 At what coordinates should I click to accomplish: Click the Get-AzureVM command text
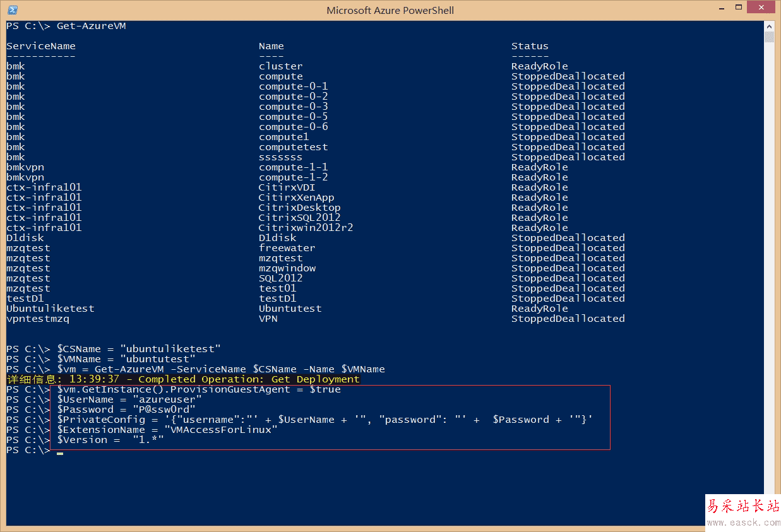[x=92, y=26]
